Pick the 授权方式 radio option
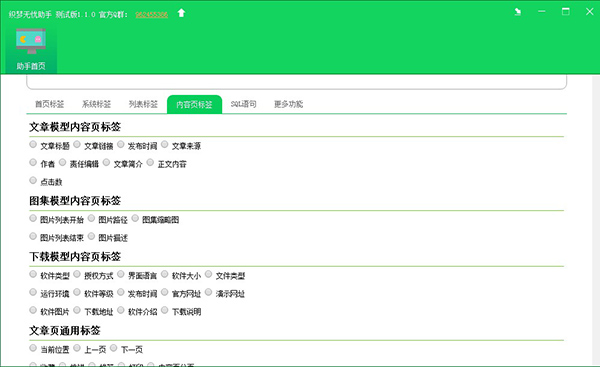The width and height of the screenshot is (600, 367). click(x=77, y=274)
